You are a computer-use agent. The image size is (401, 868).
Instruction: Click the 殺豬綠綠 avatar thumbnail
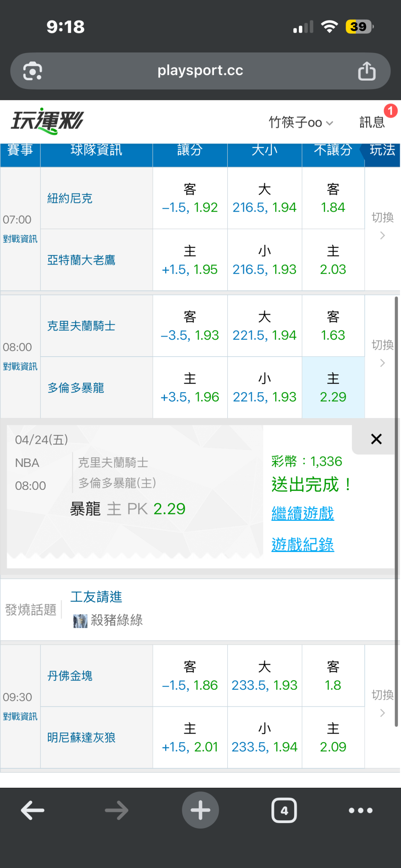tap(80, 621)
